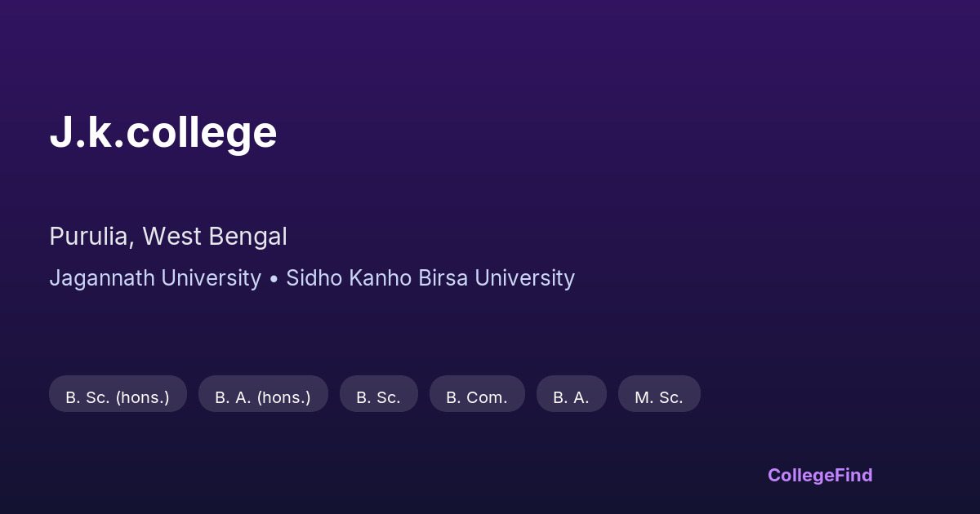Click the comma after Purulia
Image resolution: width=980 pixels, height=514 pixels.
pyautogui.click(x=133, y=243)
